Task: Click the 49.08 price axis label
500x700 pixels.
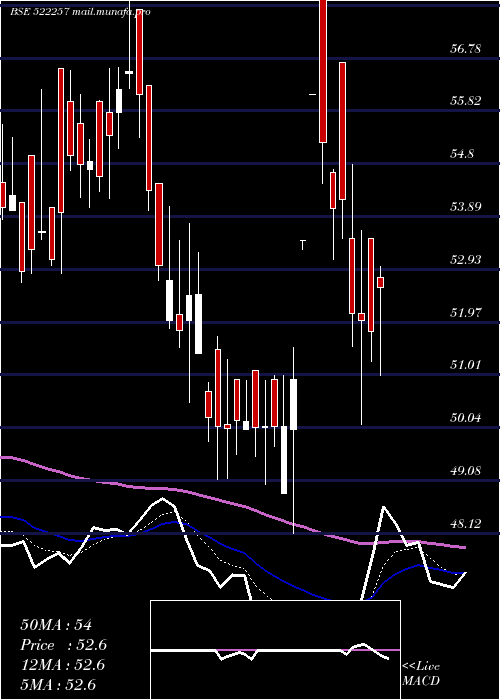Action: [466, 471]
